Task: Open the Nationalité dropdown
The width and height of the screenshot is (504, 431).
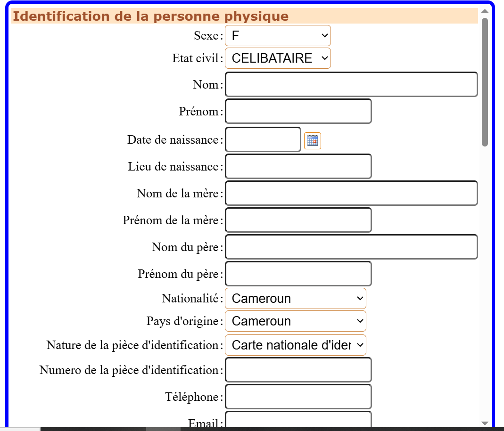Action: click(x=296, y=298)
